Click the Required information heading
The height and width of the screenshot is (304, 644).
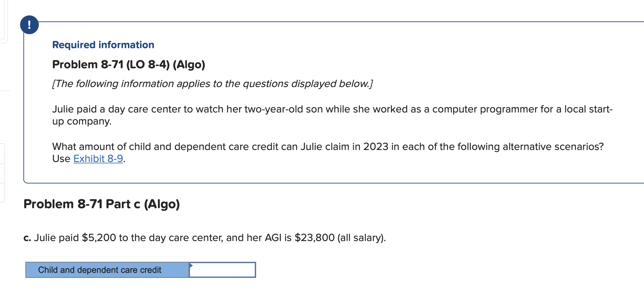103,45
